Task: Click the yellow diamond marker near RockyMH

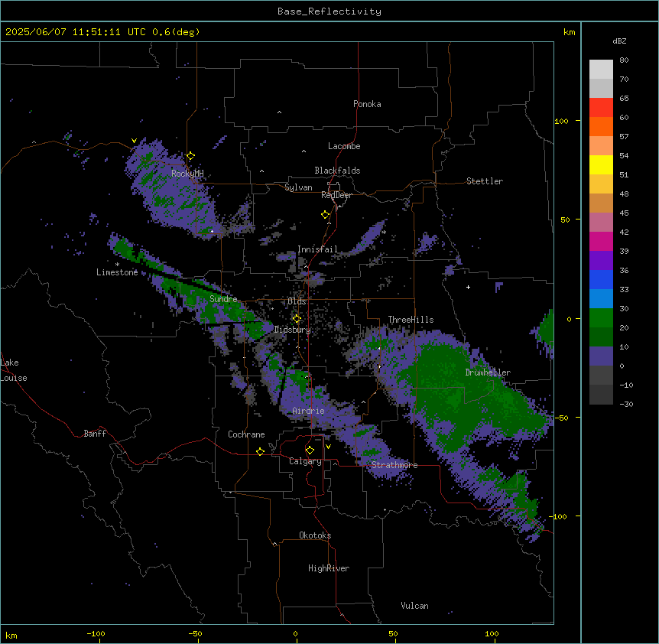Action: coord(191,156)
